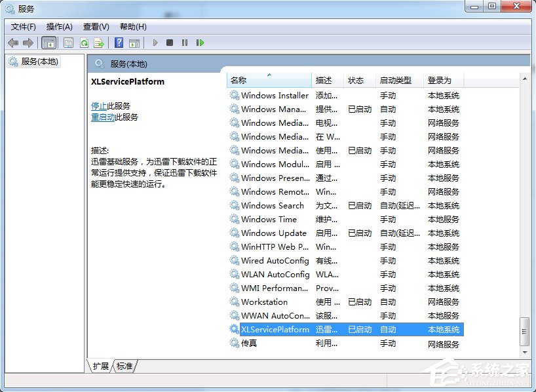Restart the service using restart icon
This screenshot has width=536, height=392.
click(201, 43)
